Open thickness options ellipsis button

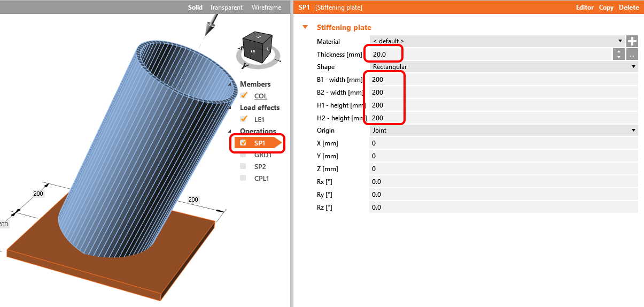[632, 54]
